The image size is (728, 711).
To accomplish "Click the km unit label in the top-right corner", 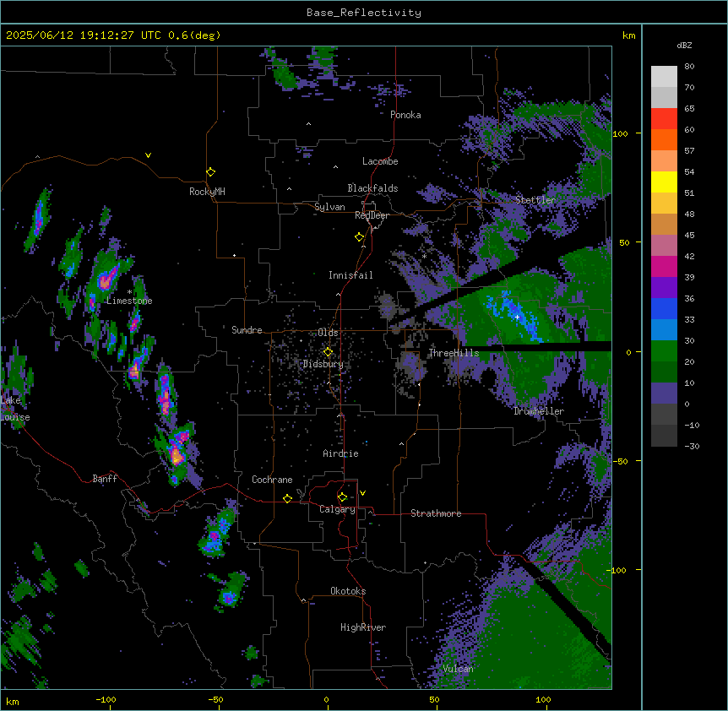I will 629,35.
